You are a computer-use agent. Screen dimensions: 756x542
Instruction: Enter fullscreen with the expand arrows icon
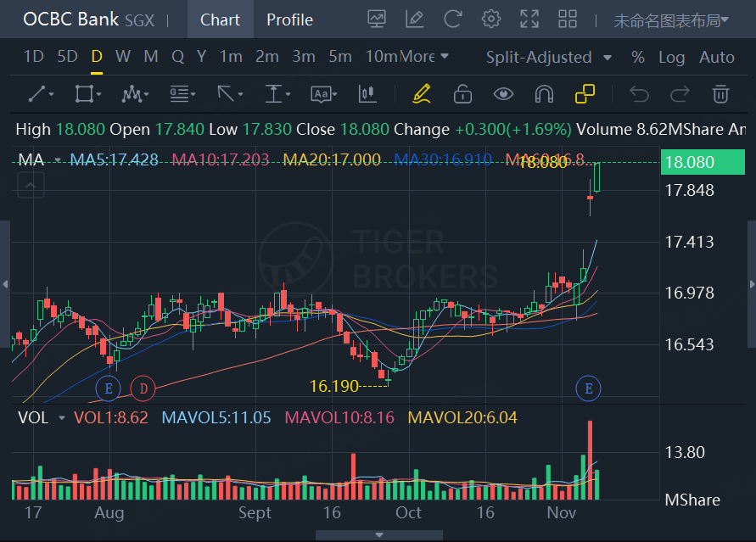tap(529, 20)
